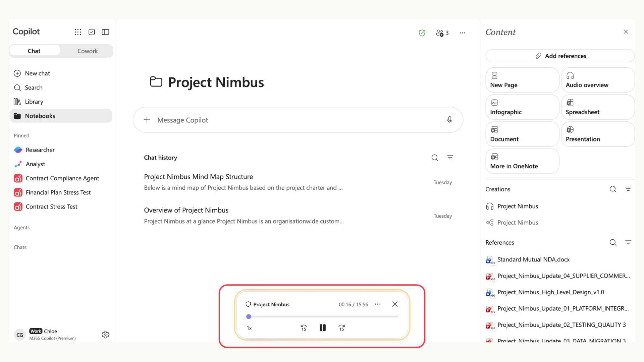Image resolution: width=644 pixels, height=362 pixels.
Task: Skip back 15 seconds in audio player
Action: (304, 328)
